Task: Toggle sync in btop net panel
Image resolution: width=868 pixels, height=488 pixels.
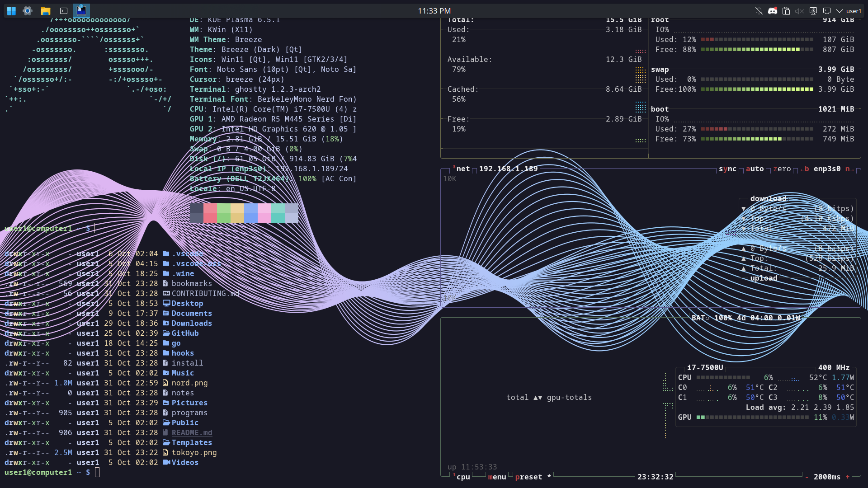Action: tap(727, 169)
